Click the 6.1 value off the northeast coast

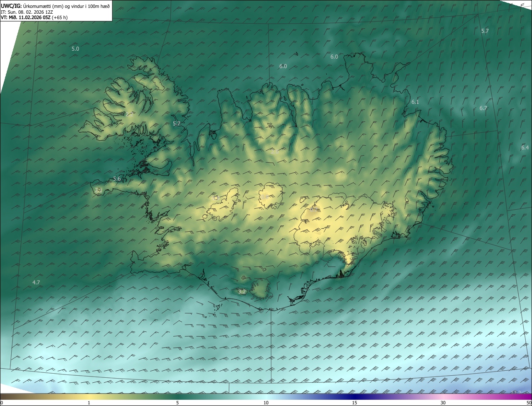click(415, 102)
